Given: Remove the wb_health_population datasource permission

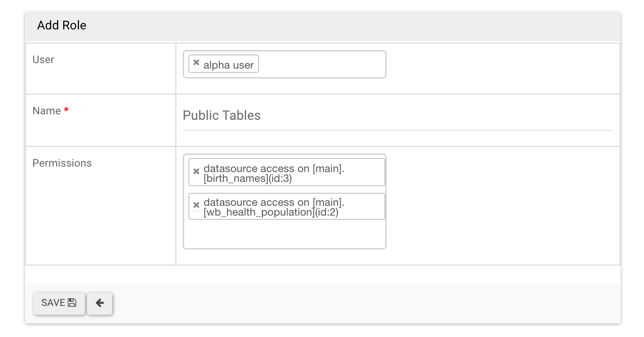Looking at the screenshot, I should click(x=197, y=205).
